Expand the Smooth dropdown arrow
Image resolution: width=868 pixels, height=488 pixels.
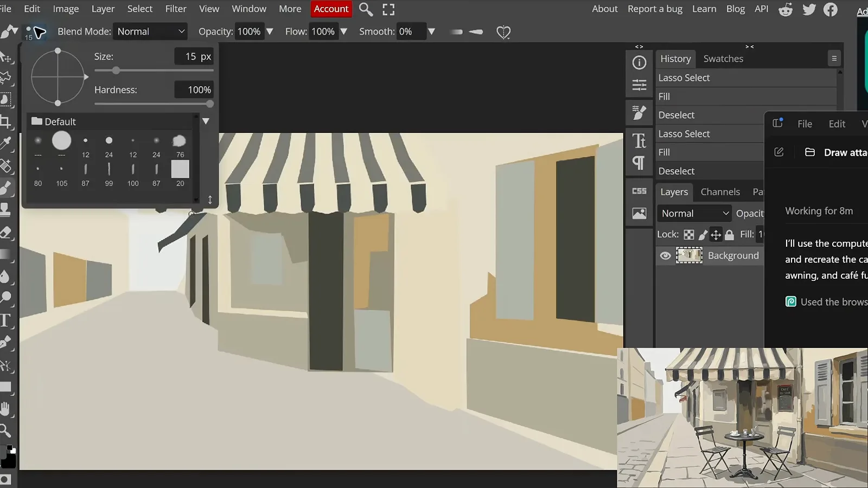point(431,31)
